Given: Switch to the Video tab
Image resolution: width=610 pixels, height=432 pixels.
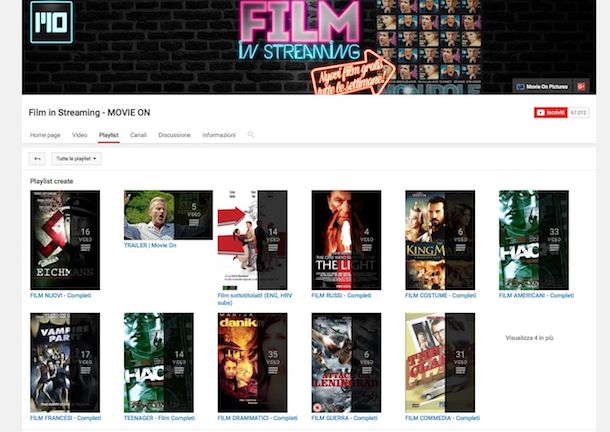Looking at the screenshot, I should (79, 135).
